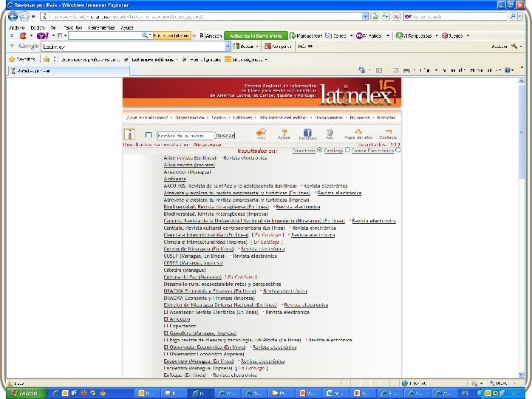The width and height of the screenshot is (532, 399).
Task: Launch Firefox from the quick launch bar
Action: pos(83,393)
